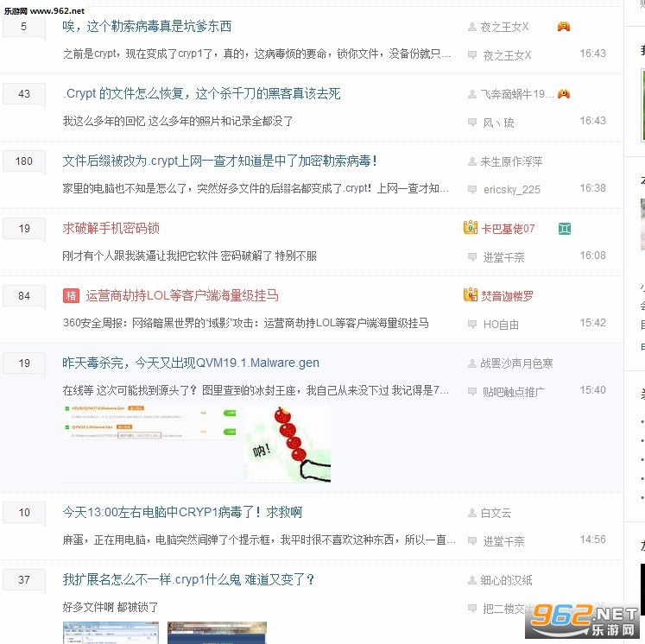The height and width of the screenshot is (644, 645).
Task: Click excerpt 我这么多年的回忆
Action: point(178,122)
